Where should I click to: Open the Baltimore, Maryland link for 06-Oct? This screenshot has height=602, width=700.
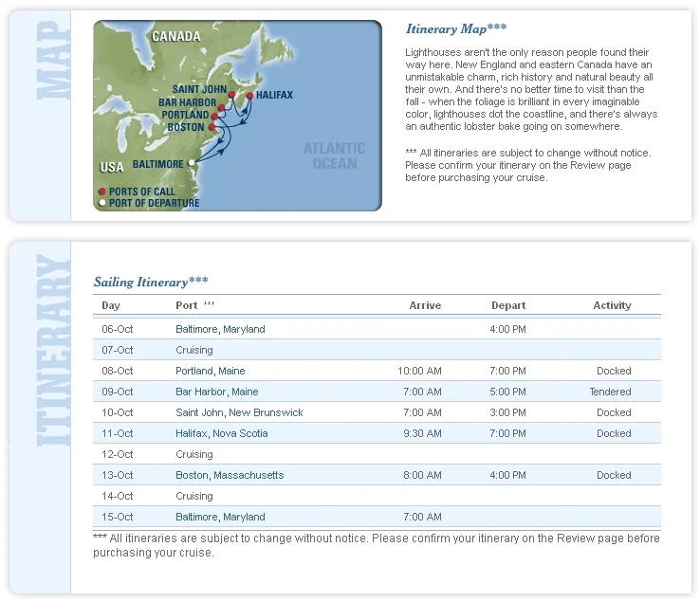click(220, 329)
